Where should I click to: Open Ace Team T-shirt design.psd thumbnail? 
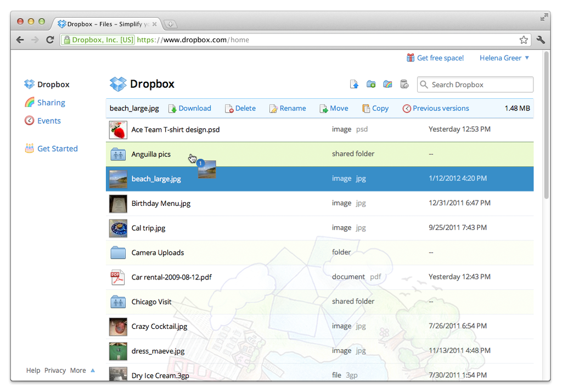118,130
